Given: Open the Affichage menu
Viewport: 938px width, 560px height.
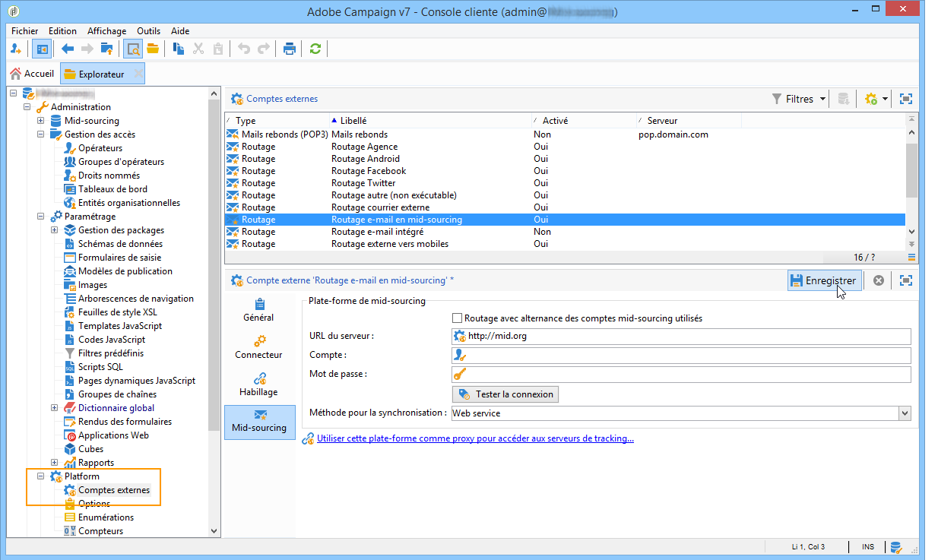Looking at the screenshot, I should pyautogui.click(x=106, y=31).
